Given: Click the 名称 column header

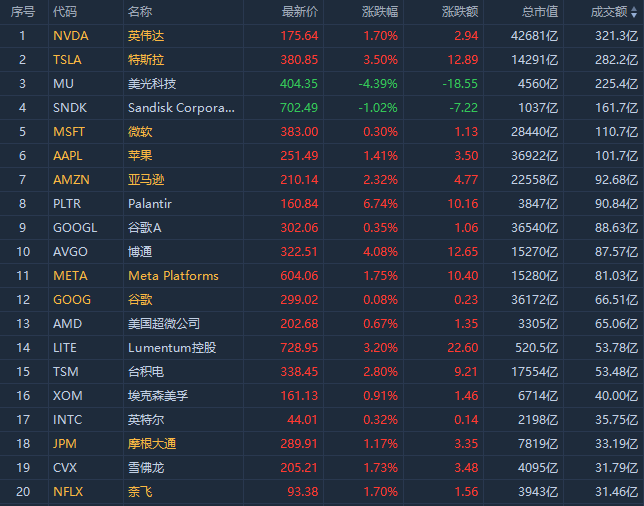Looking at the screenshot, I should 140,11.
